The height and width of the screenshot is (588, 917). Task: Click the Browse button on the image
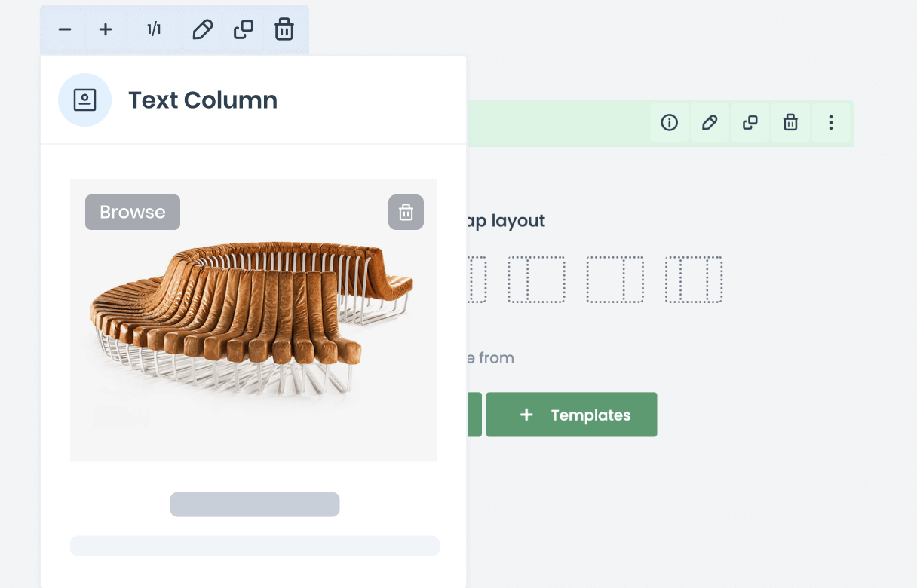coord(133,213)
